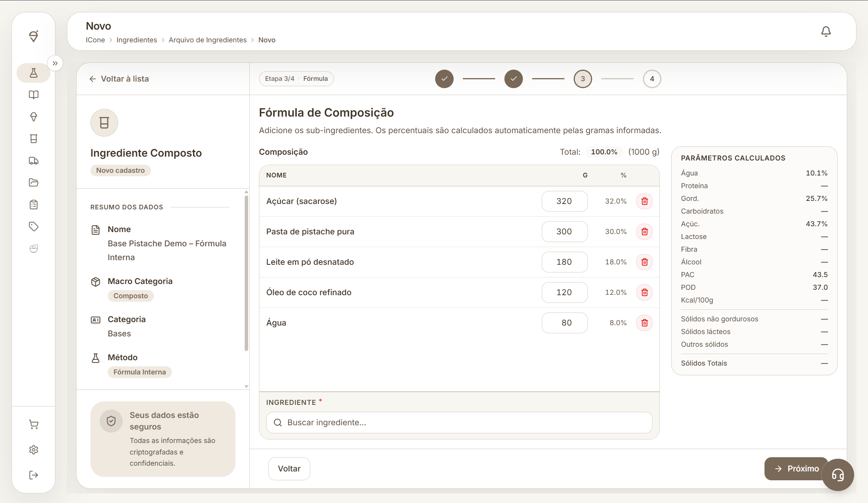Open the cup container icon in the sidebar
Screen dimensions: 868x503
coord(33,139)
